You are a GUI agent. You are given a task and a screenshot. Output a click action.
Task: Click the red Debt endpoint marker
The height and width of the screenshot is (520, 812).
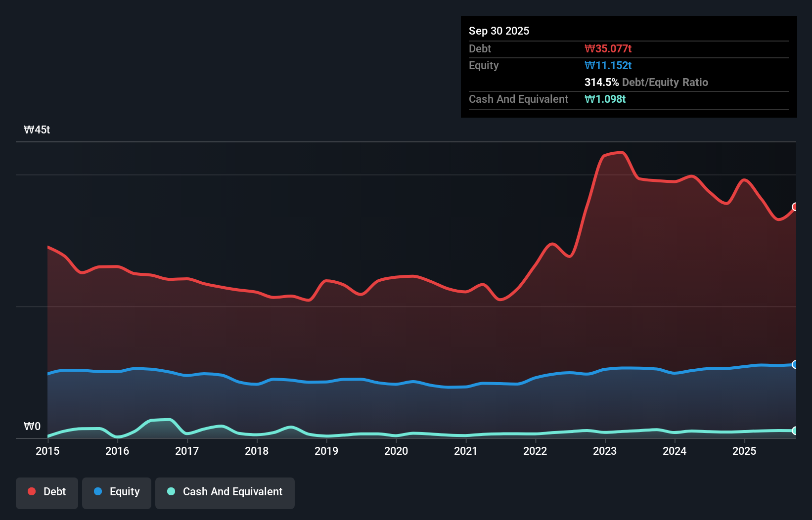[795, 207]
